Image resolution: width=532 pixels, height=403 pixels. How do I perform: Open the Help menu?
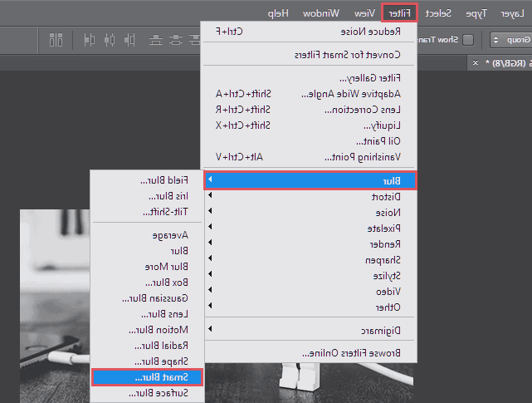click(278, 13)
